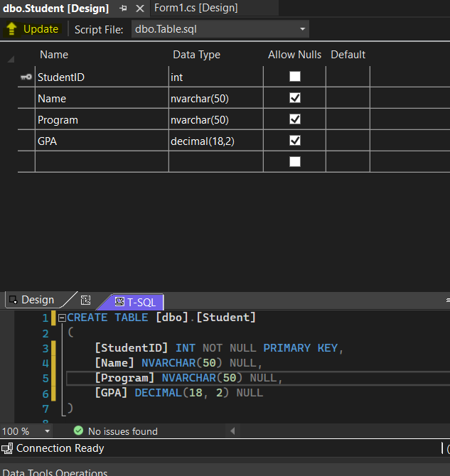
Task: Enable Allow Nulls for StudentID
Action: [294, 77]
